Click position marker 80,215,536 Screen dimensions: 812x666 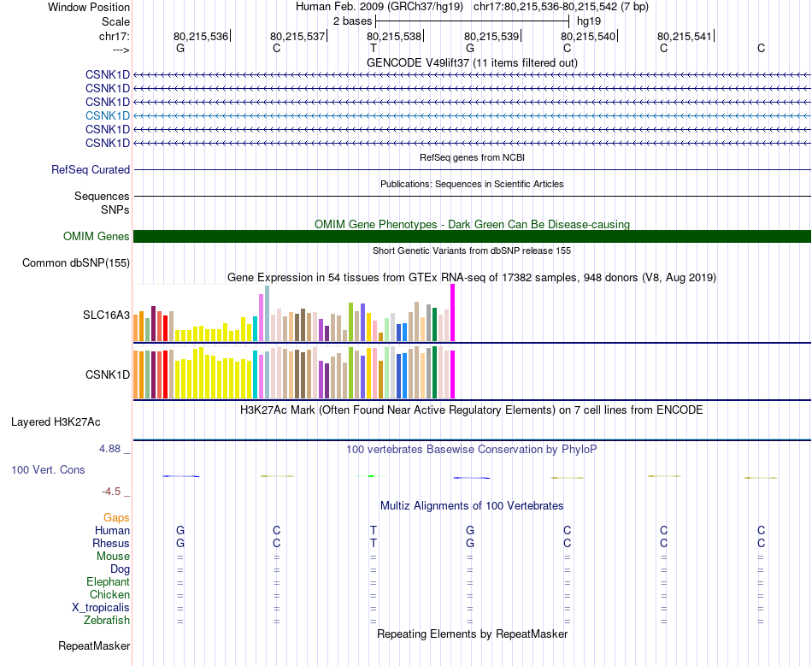[200, 36]
